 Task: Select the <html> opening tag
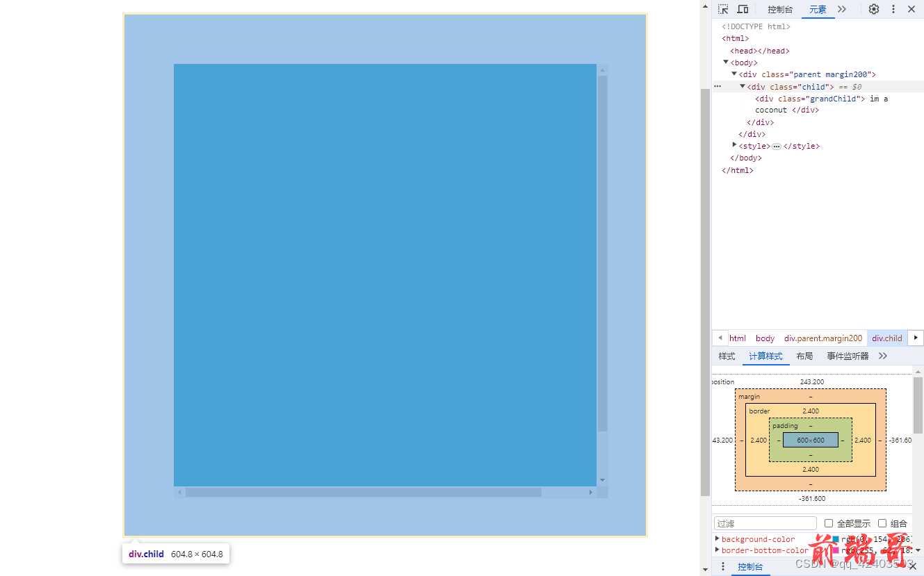(736, 38)
